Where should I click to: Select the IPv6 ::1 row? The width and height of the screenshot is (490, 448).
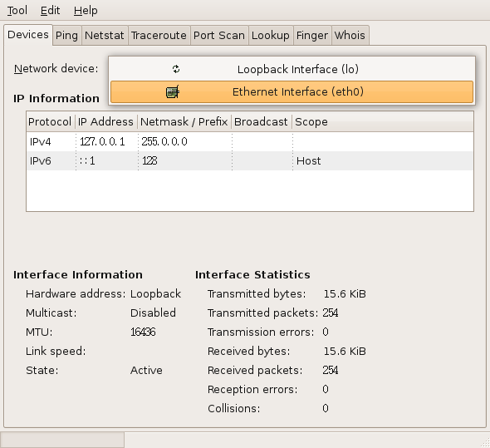pyautogui.click(x=250, y=160)
